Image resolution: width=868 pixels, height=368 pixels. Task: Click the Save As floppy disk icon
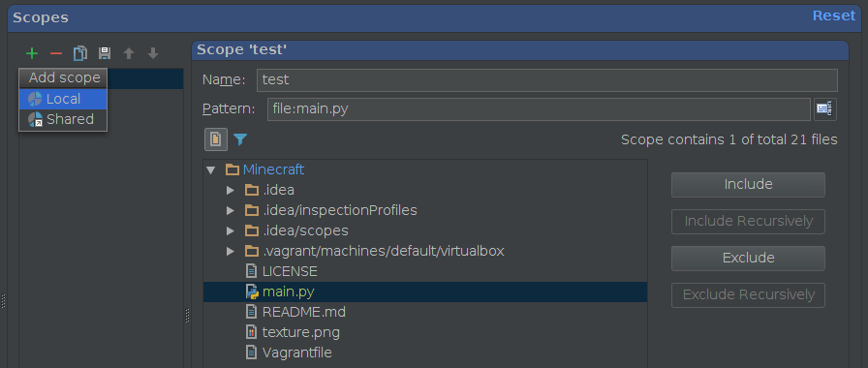coord(104,53)
